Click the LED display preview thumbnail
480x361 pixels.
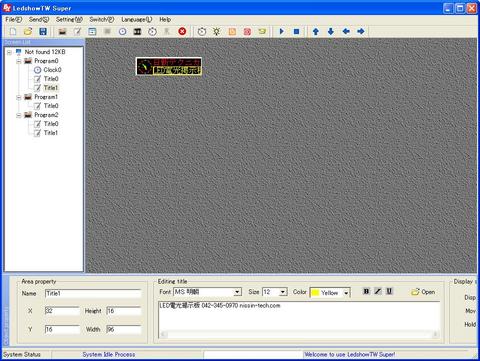pyautogui.click(x=169, y=66)
